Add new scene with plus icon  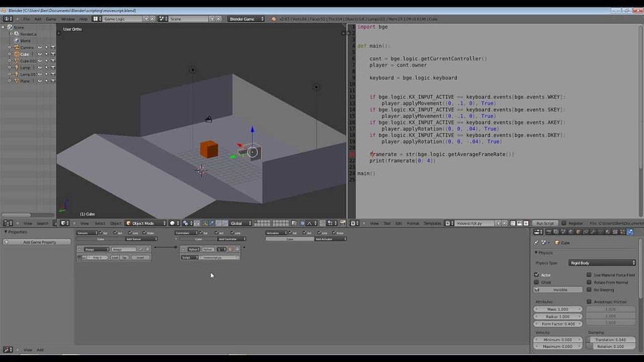[x=212, y=19]
